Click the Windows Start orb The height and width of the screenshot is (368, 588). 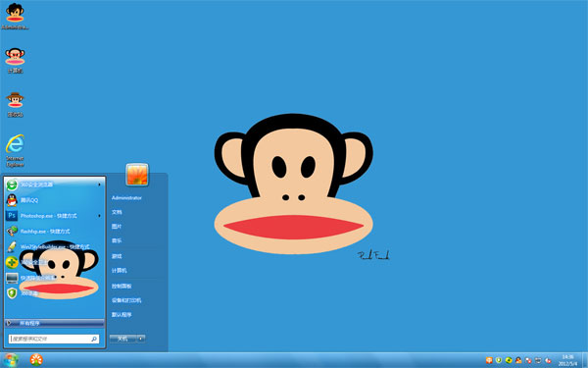point(11,360)
